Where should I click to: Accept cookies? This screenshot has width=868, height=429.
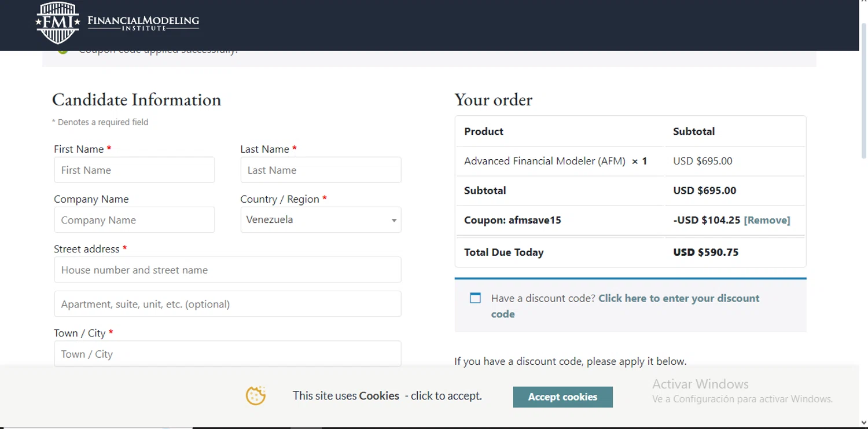point(562,397)
